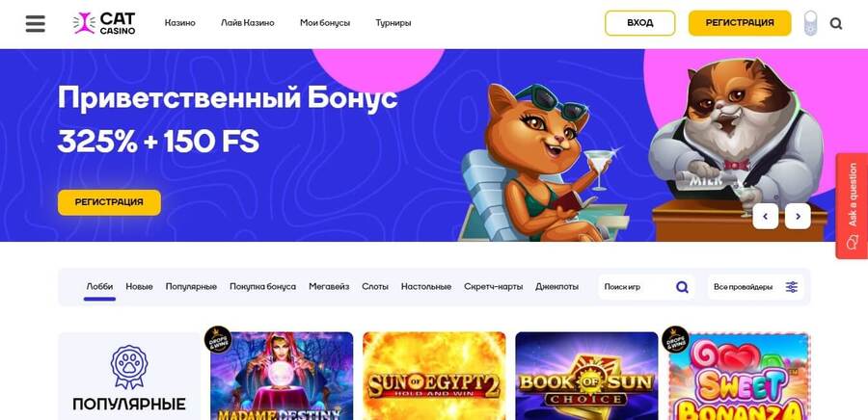The height and width of the screenshot is (420, 868).
Task: Click the Cat Casino logo
Action: click(104, 23)
